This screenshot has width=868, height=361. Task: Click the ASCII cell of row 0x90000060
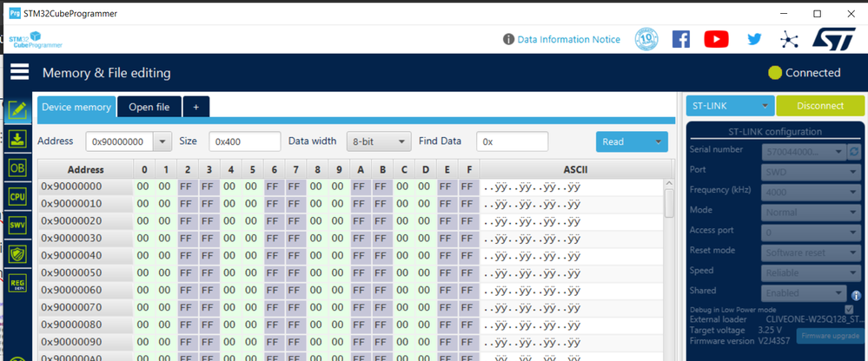tap(572, 290)
